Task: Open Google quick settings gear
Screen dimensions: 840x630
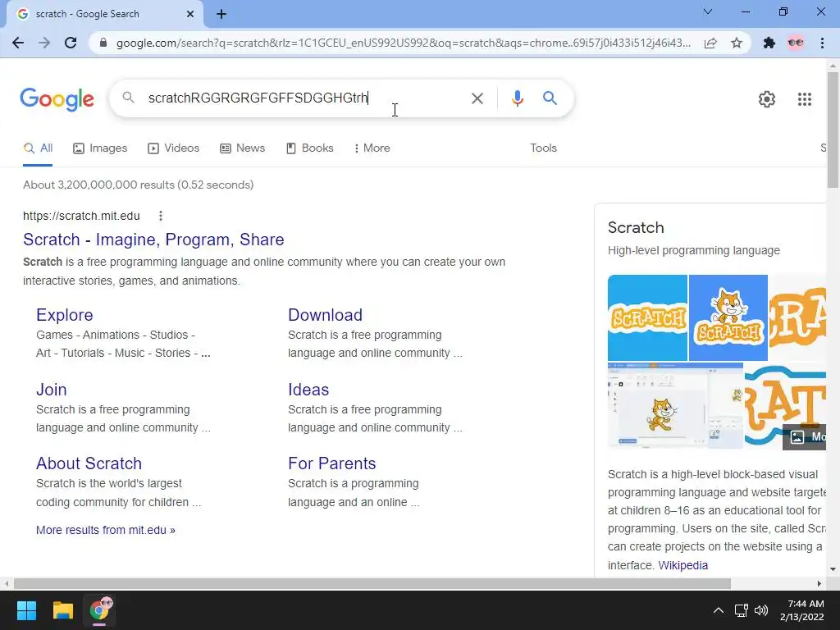Action: (x=767, y=99)
